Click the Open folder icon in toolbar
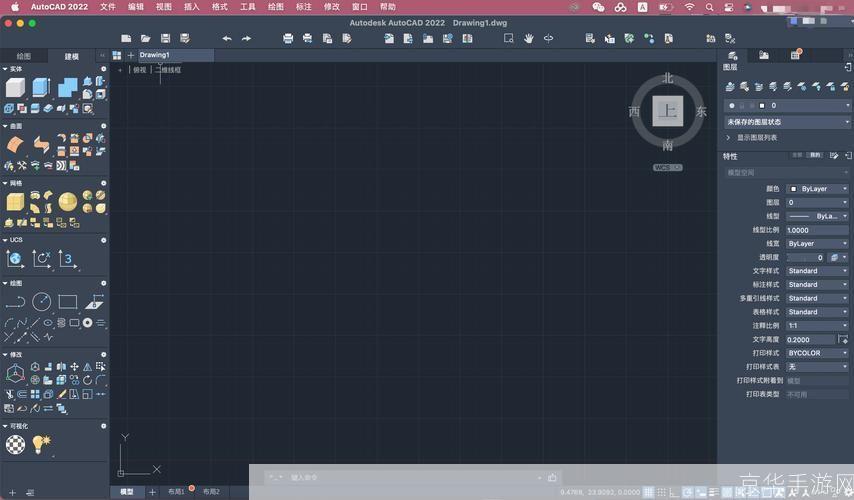 (x=145, y=38)
